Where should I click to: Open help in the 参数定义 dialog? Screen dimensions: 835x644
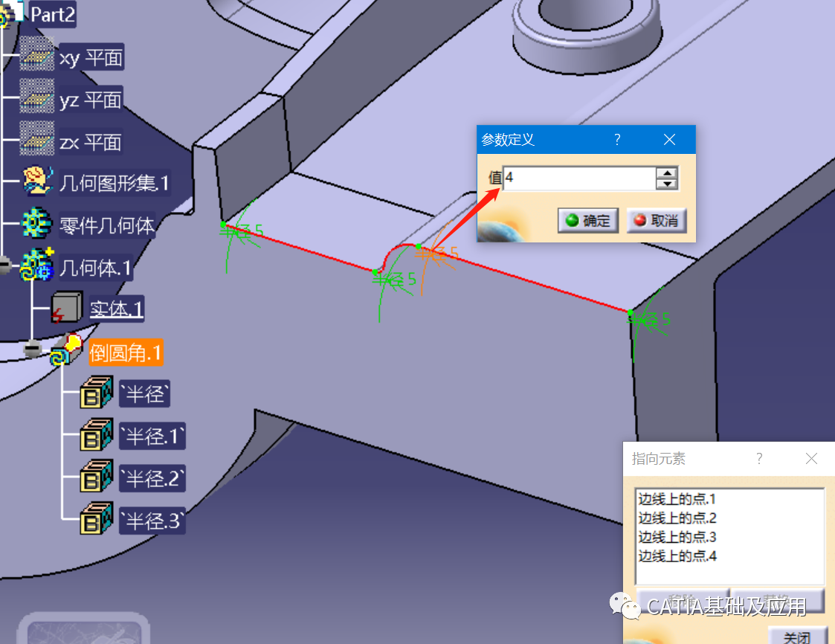(617, 140)
